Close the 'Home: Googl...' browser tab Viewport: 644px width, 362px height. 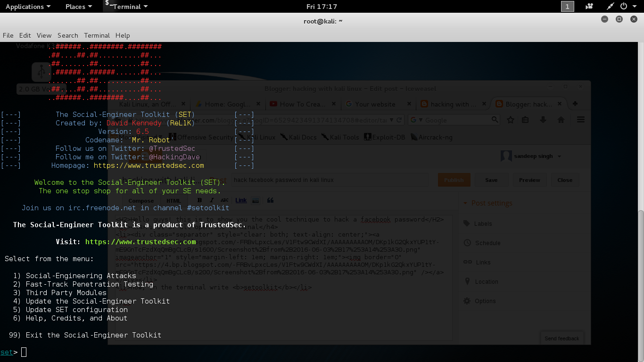(x=259, y=104)
